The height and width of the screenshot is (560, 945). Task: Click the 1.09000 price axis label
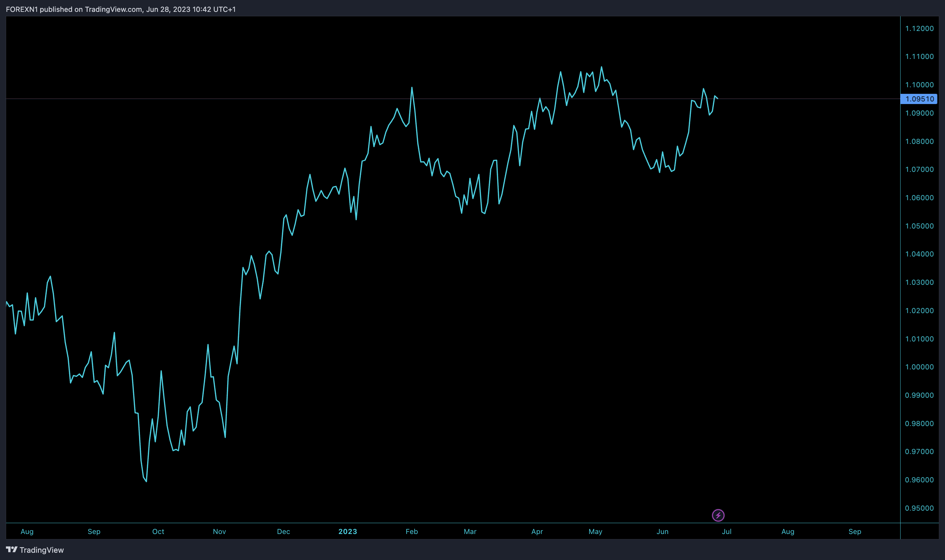919,113
